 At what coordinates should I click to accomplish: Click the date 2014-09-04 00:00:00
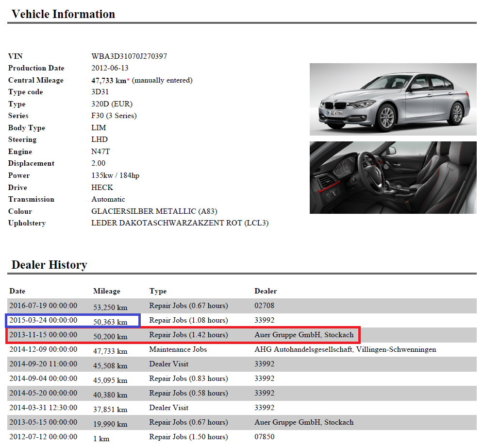(43, 379)
